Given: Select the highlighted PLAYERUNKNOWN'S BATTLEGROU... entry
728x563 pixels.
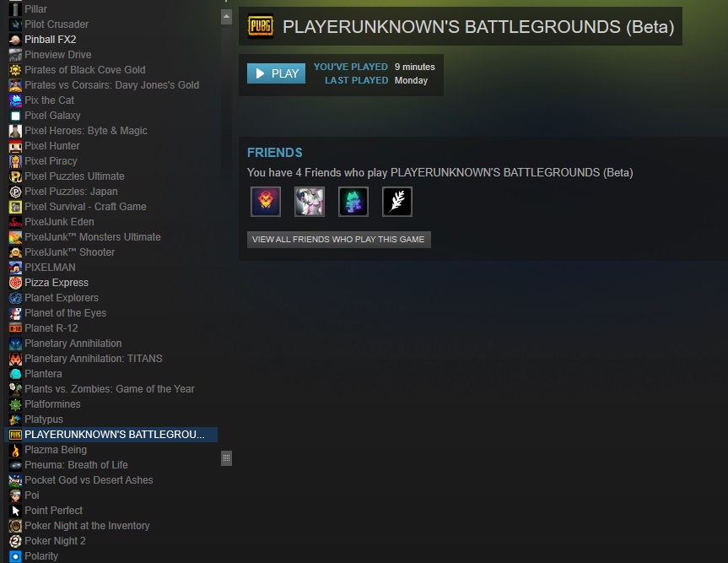Looking at the screenshot, I should pos(111,435).
